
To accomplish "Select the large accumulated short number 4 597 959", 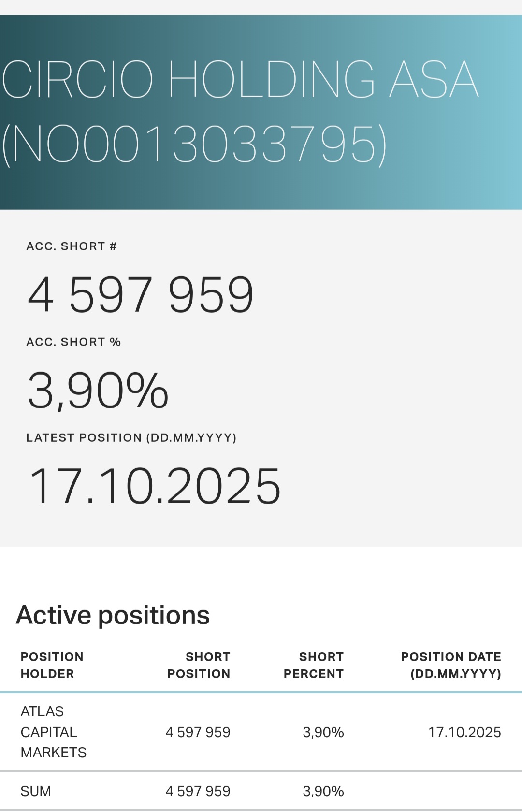I will pyautogui.click(x=141, y=294).
